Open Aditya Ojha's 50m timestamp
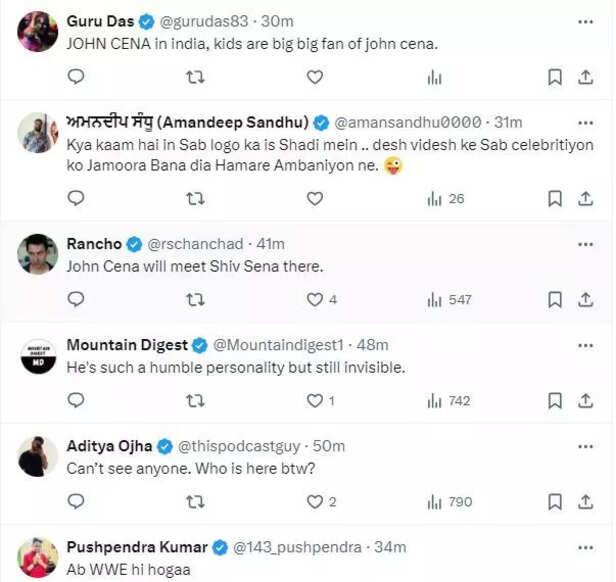Image resolution: width=616 pixels, height=582 pixels. tap(329, 446)
